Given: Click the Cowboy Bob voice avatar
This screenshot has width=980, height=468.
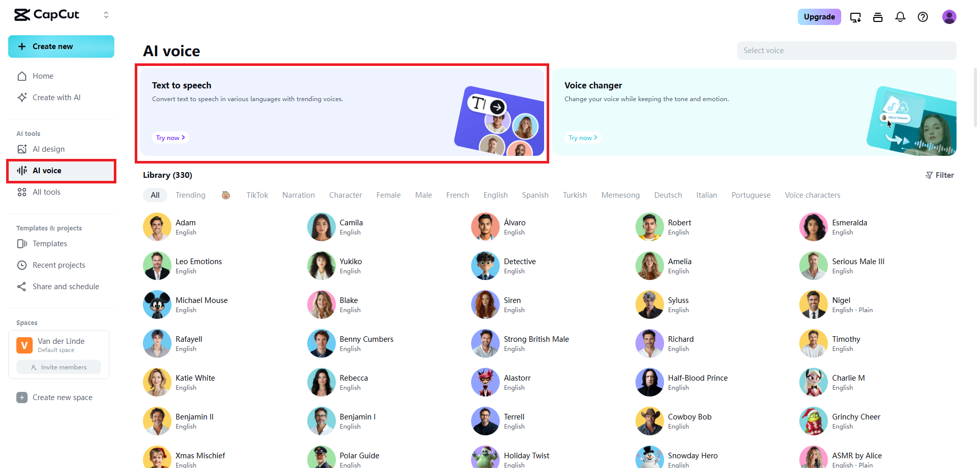Looking at the screenshot, I should click(650, 421).
